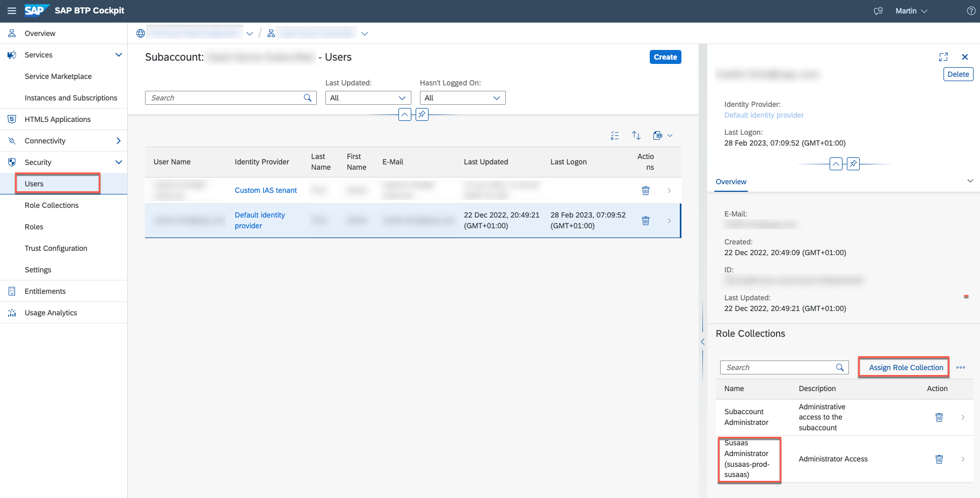Screen dimensions: 980x498
Task: Open details of Default identity provider user
Action: point(669,221)
